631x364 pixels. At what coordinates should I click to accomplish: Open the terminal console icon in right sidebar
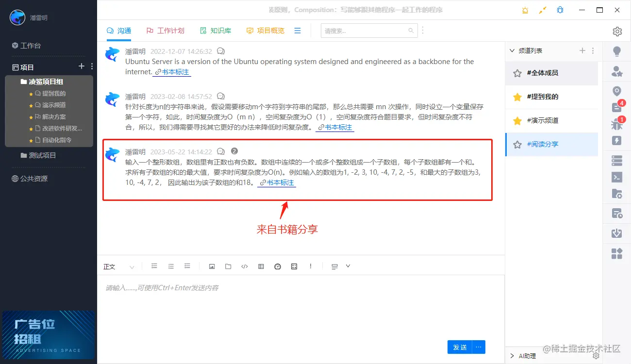click(617, 177)
